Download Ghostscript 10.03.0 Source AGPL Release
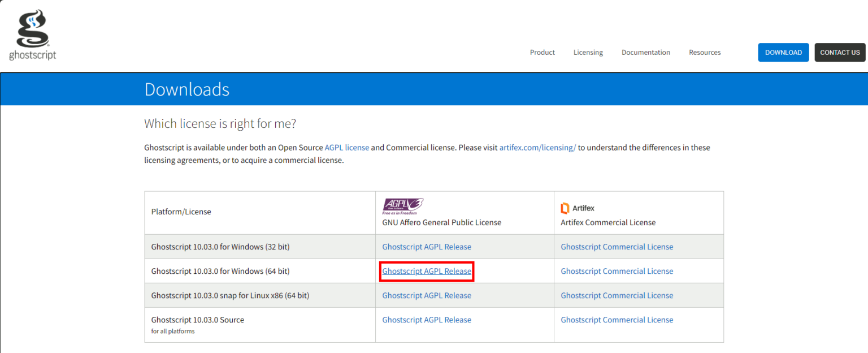Viewport: 868px width, 353px height. (427, 320)
